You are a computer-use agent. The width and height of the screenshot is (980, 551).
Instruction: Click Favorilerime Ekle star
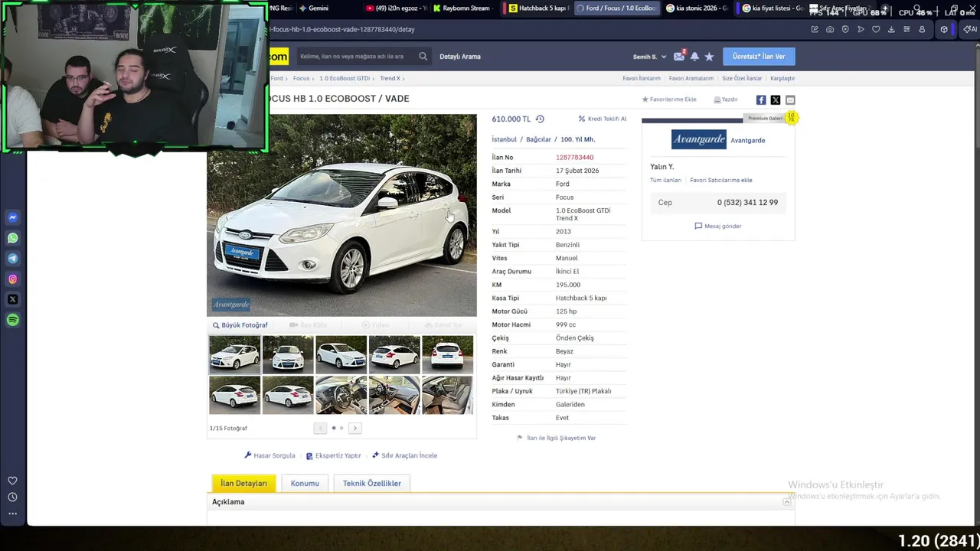pyautogui.click(x=669, y=99)
